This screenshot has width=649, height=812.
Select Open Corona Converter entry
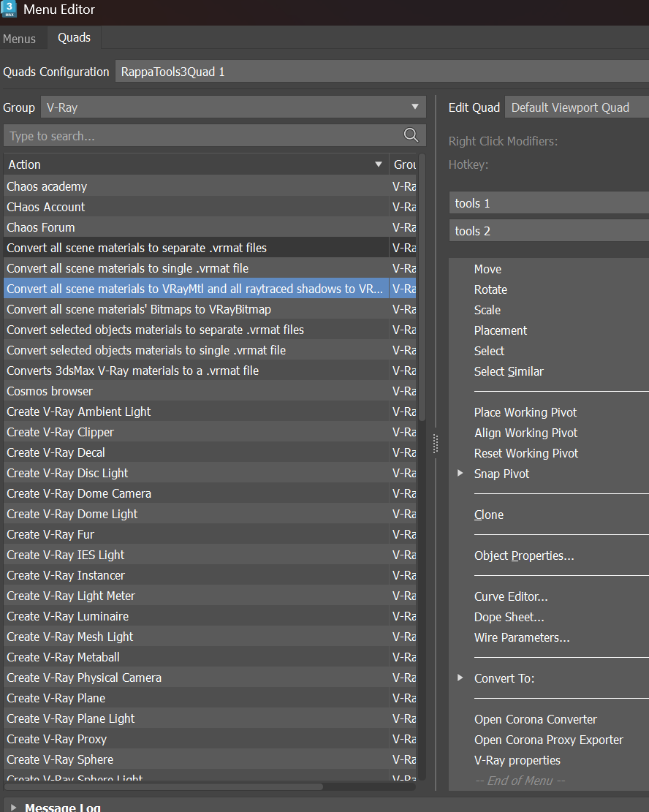click(x=535, y=719)
